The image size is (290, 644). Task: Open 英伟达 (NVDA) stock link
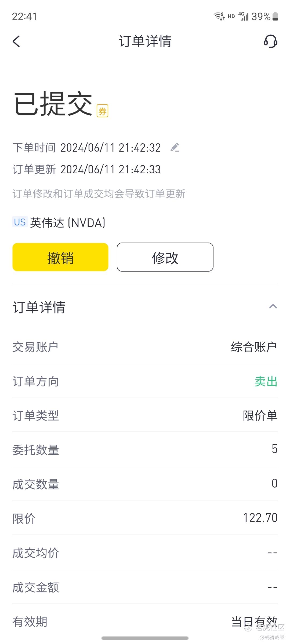(x=68, y=223)
